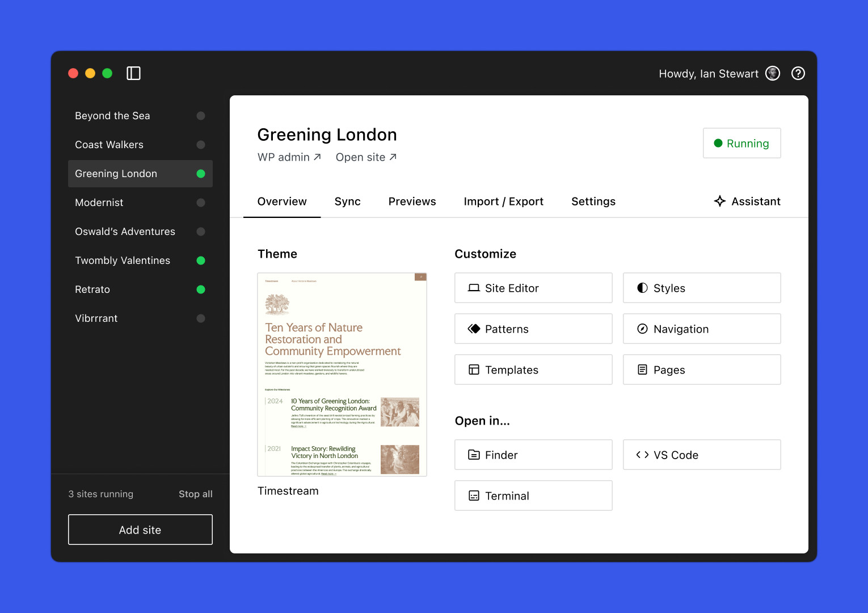The image size is (868, 613).
Task: Click the Timestream theme preview thumbnail
Action: tap(342, 375)
